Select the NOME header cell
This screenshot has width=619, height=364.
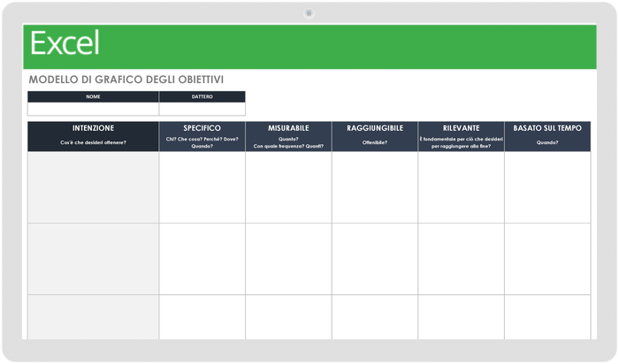click(93, 96)
